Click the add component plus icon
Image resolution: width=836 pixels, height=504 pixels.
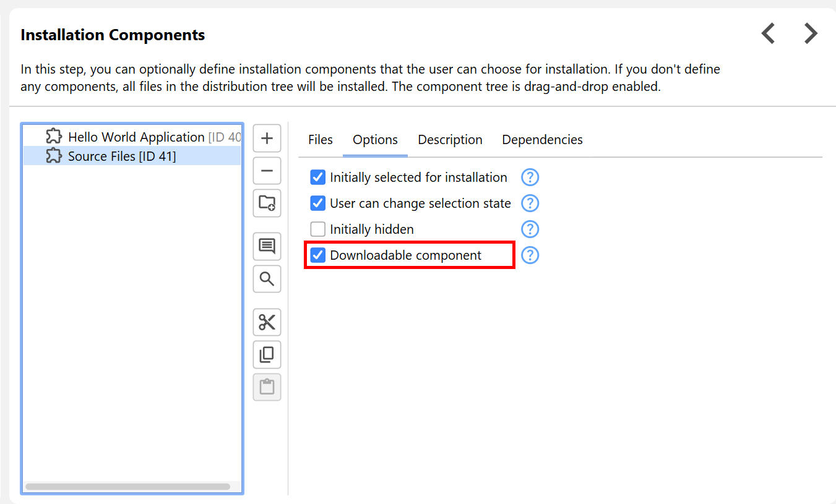tap(267, 138)
